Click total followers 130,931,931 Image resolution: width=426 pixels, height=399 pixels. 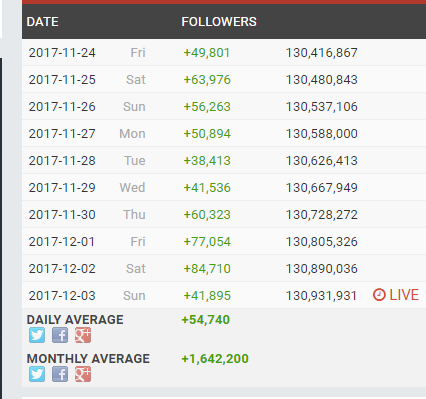pos(321,296)
